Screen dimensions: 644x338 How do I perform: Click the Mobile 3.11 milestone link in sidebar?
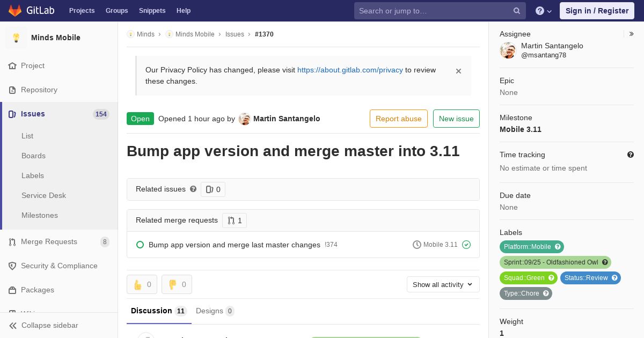tap(521, 129)
